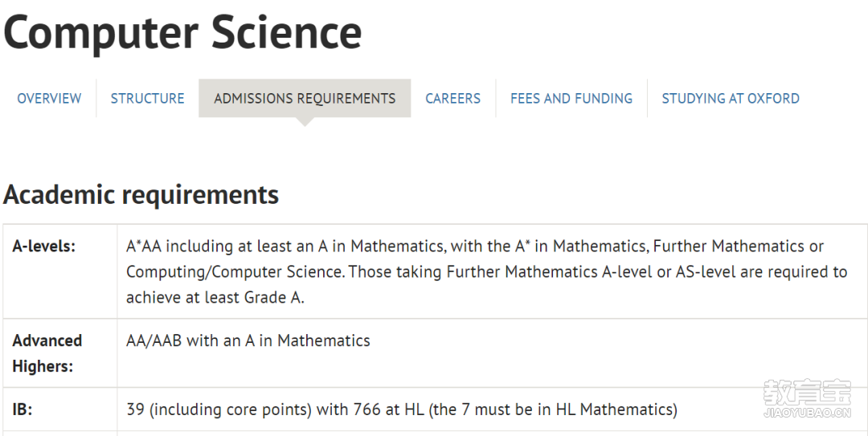Go to the Fees and Funding tab
The height and width of the screenshot is (436, 868).
571,99
